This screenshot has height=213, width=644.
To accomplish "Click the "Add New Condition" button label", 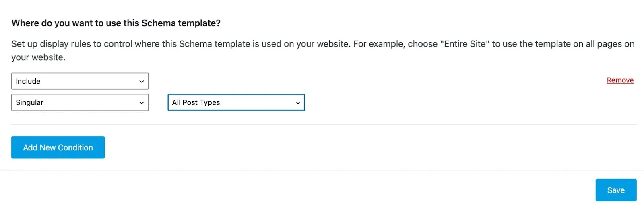I will [x=58, y=147].
